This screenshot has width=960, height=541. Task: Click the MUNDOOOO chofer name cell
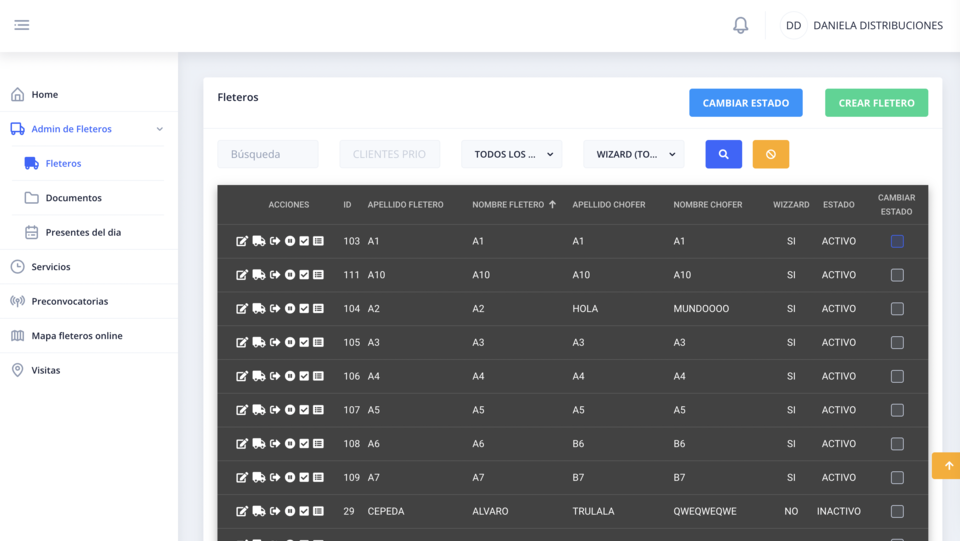pos(701,308)
